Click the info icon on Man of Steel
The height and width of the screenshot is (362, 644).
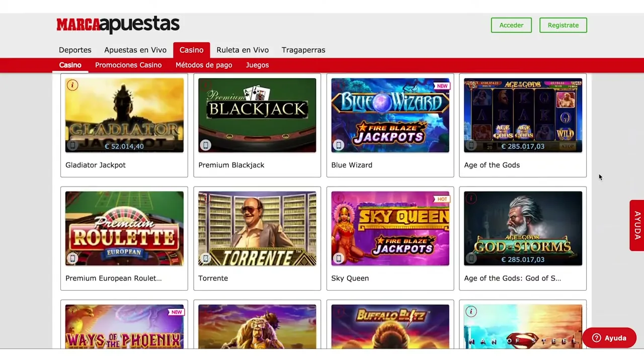tap(471, 312)
